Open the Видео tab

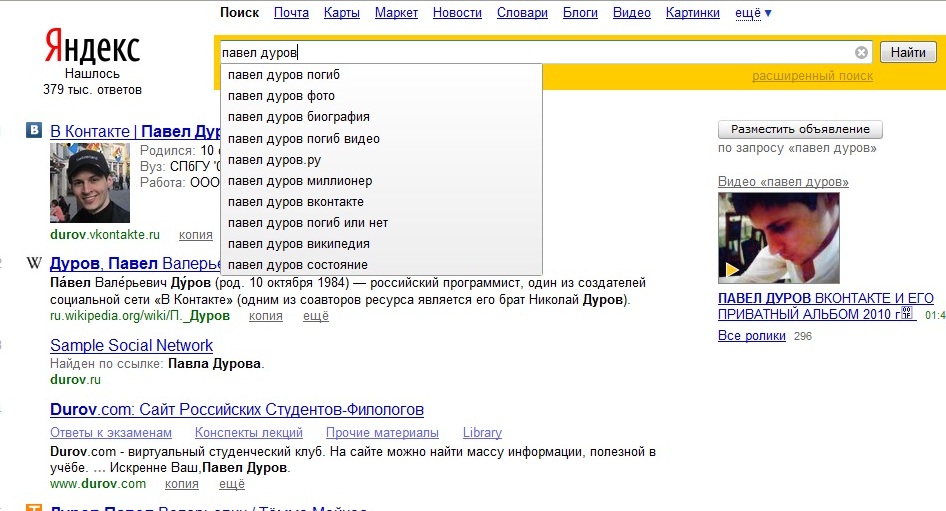click(632, 13)
